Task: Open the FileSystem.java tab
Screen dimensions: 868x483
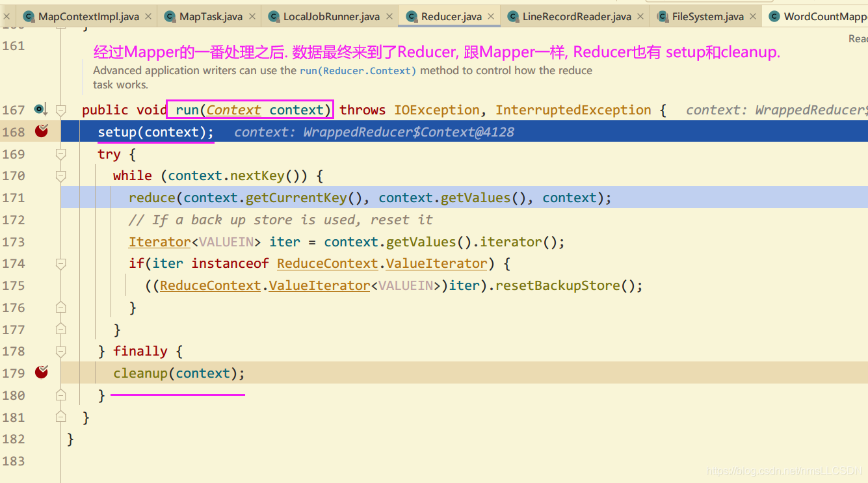Action: pyautogui.click(x=708, y=16)
